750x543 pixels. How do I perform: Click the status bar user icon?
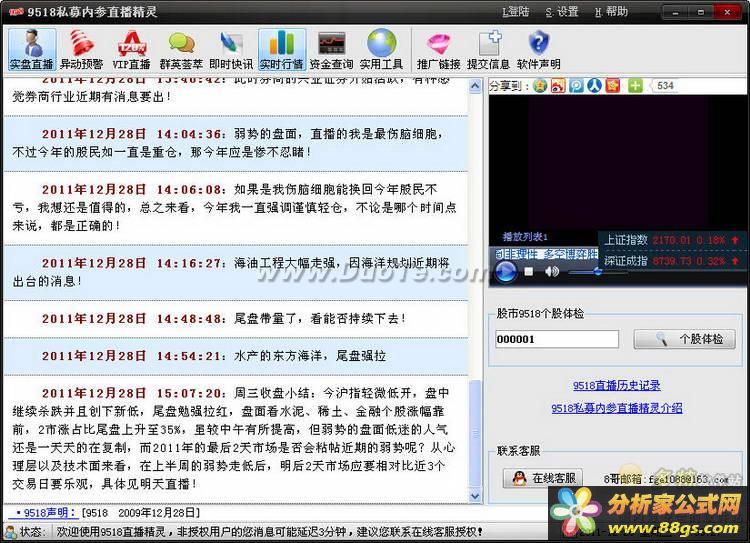point(11,531)
